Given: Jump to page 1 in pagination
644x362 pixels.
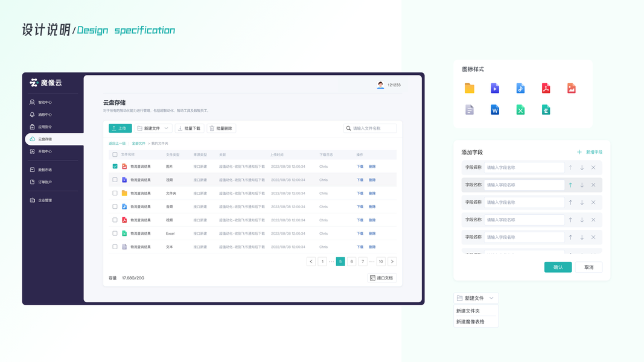Looking at the screenshot, I should (322, 261).
